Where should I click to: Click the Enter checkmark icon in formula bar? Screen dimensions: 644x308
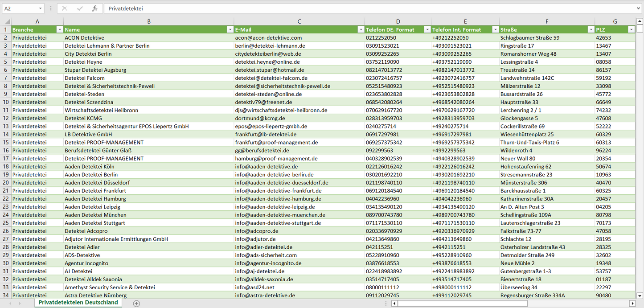tap(80, 8)
